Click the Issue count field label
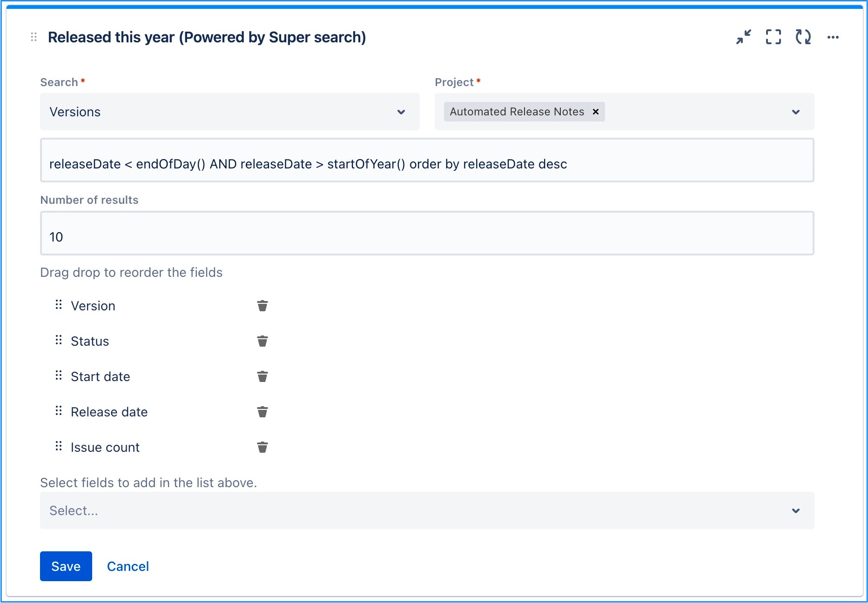The width and height of the screenshot is (868, 603). [105, 447]
